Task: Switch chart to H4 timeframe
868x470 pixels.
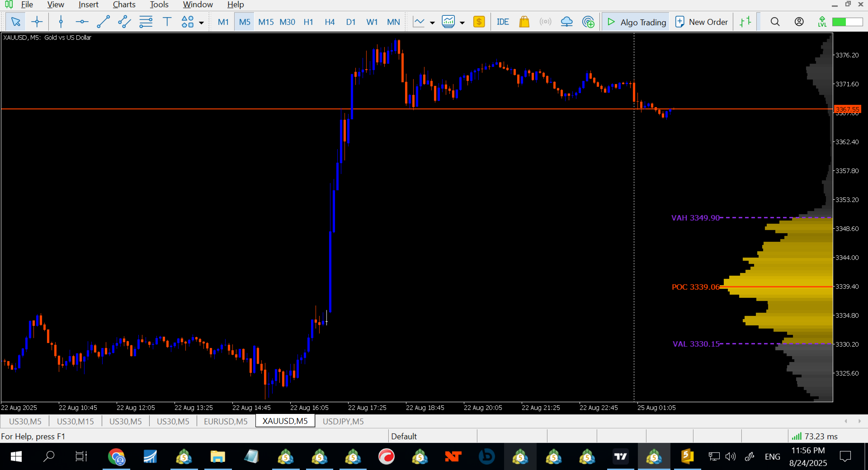Action: [330, 22]
